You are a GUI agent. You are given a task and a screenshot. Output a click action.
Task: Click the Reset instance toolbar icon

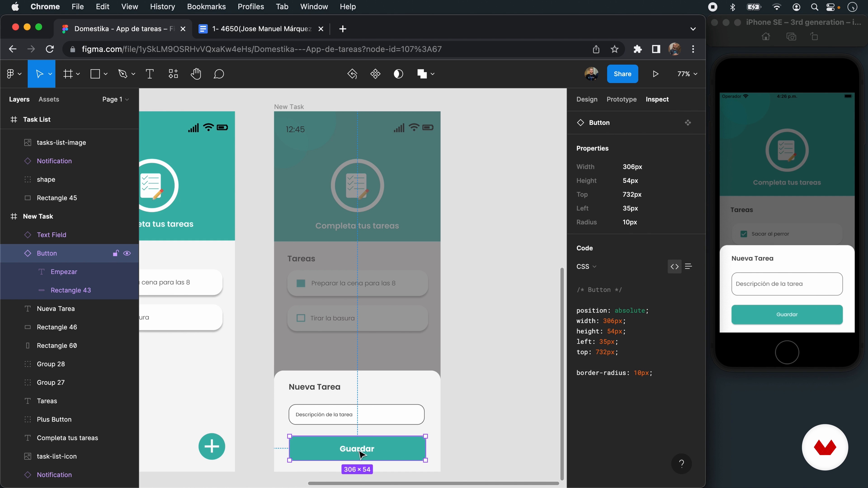click(x=352, y=74)
